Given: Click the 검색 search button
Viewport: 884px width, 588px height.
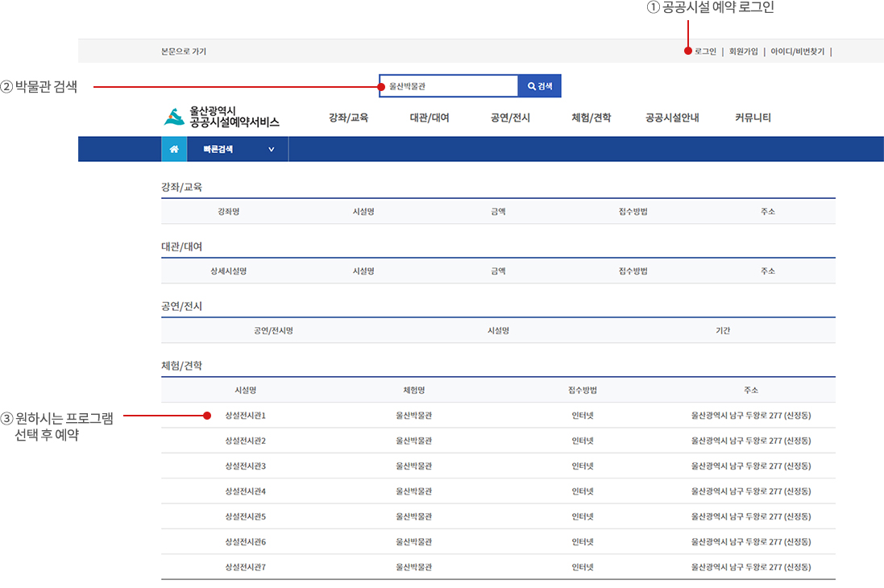Looking at the screenshot, I should [x=540, y=85].
